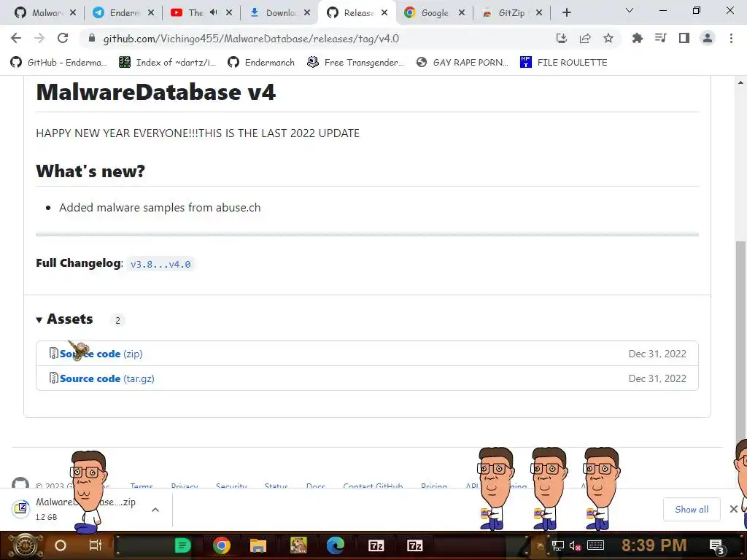Open Cortana circle on taskbar
Viewport: 747px width, 560px height.
[61, 545]
